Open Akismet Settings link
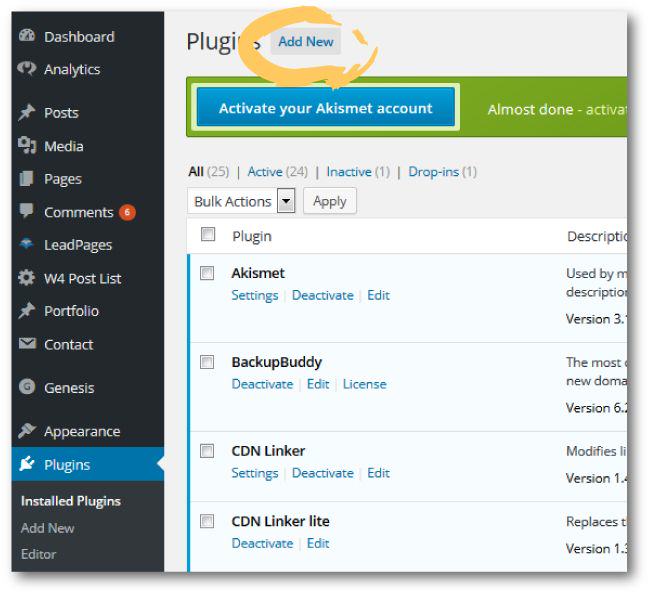The image size is (650, 595). (x=255, y=295)
